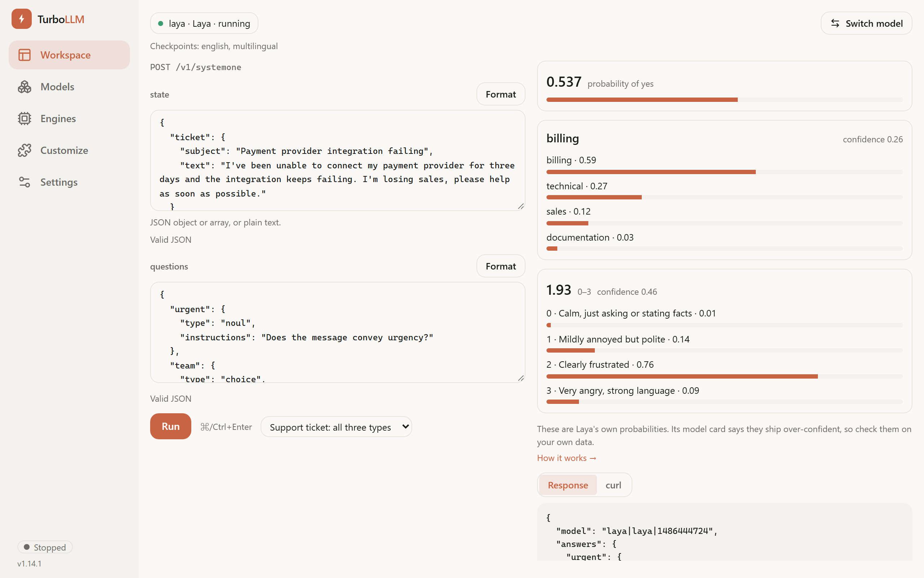Click the technical 0.27 probability bar
Viewport: 924px width, 578px height.
pyautogui.click(x=724, y=197)
